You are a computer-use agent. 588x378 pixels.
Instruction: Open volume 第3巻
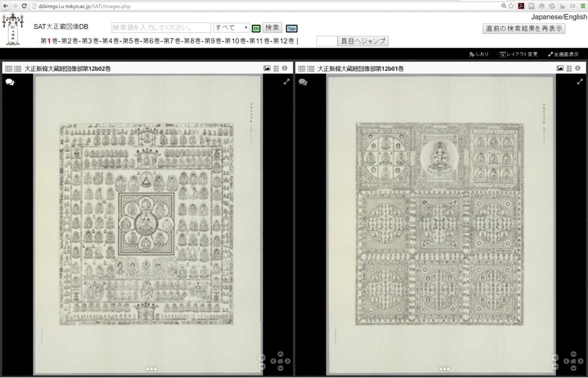[90, 41]
